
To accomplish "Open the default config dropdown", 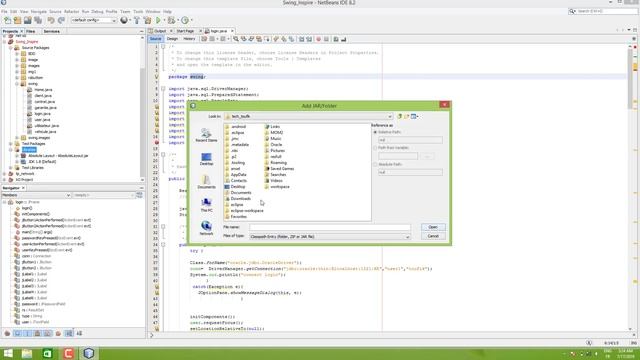I will 94,20.
